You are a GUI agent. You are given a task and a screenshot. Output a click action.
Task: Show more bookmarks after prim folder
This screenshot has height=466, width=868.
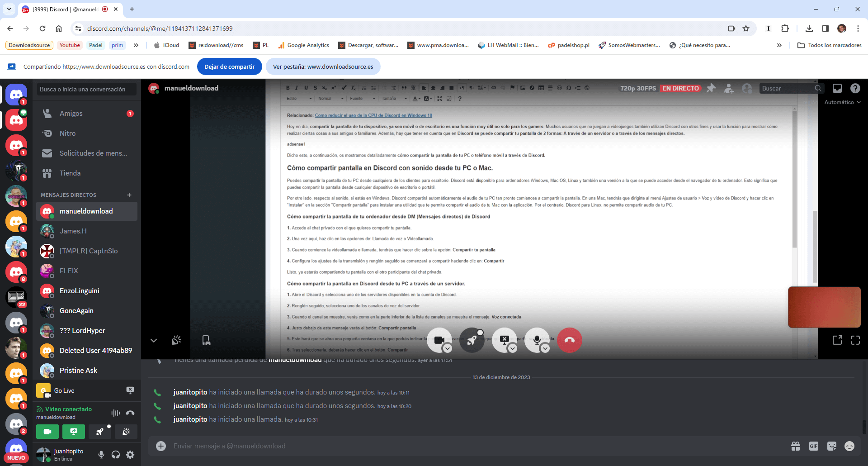tap(136, 45)
